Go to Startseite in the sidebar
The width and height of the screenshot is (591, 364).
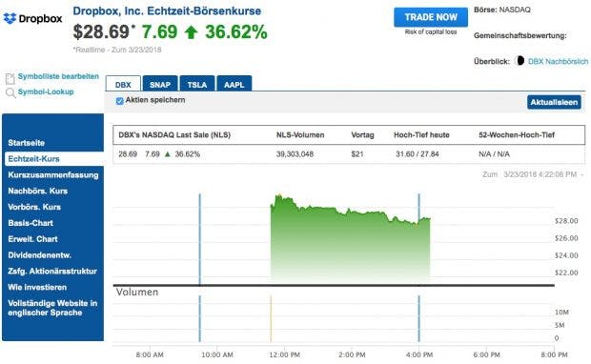[27, 143]
